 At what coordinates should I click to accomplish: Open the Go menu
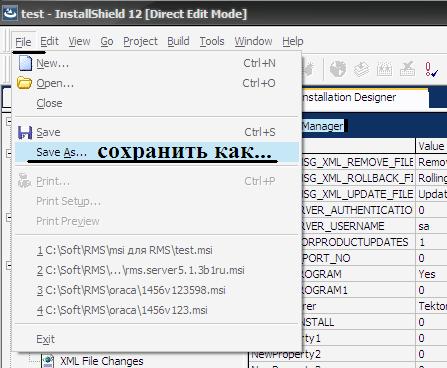(107, 41)
